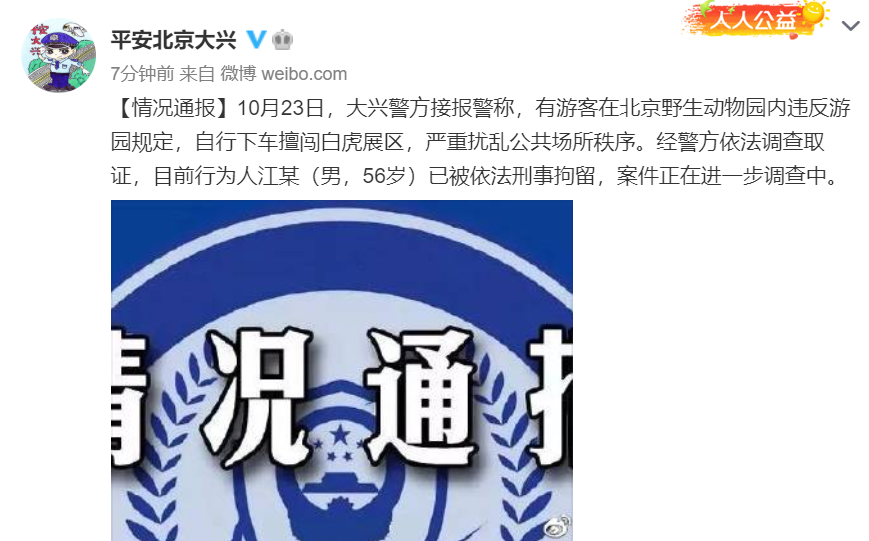Viewport: 869px width, 541px height.
Task: Open the police cartoon avatar profile
Action: tap(58, 57)
